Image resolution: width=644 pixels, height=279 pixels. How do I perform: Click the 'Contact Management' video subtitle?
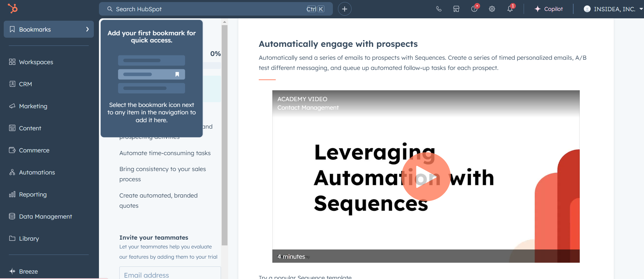(x=308, y=108)
